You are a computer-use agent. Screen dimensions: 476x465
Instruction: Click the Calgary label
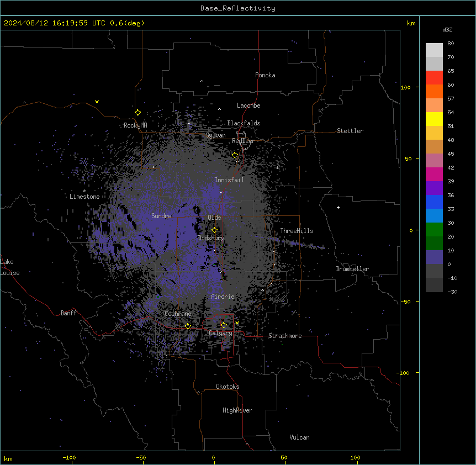[221, 333]
